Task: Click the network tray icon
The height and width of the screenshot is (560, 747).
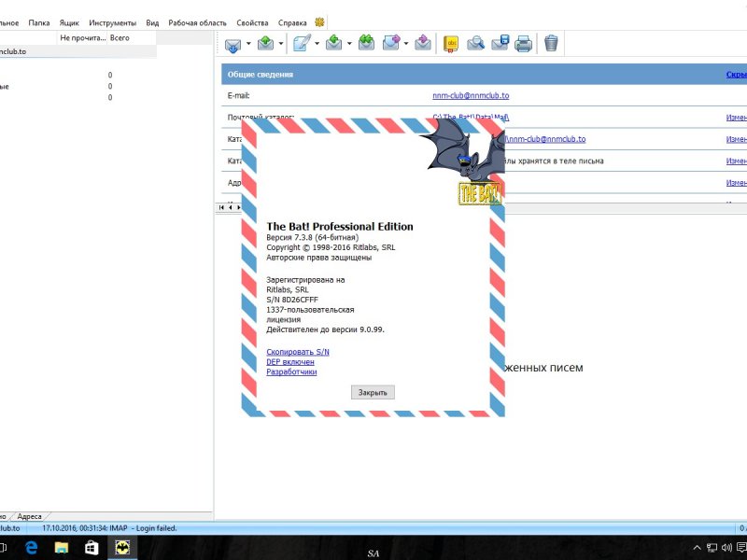Action: [x=712, y=548]
